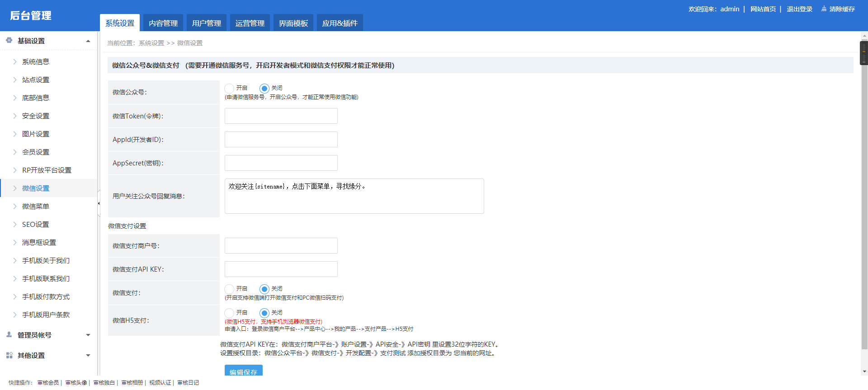Viewport: 868px width, 390px height.
Task: Select 开启 for 微信支付 option
Action: pyautogui.click(x=230, y=289)
